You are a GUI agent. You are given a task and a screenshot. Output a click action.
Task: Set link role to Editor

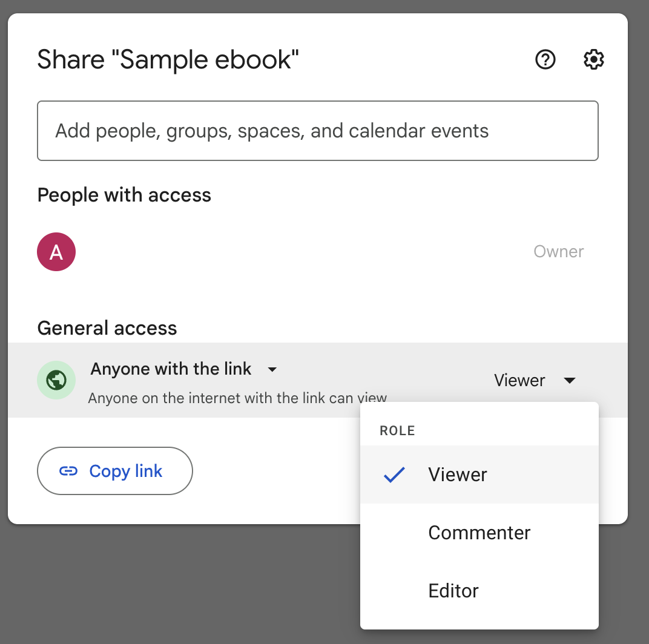coord(453,591)
